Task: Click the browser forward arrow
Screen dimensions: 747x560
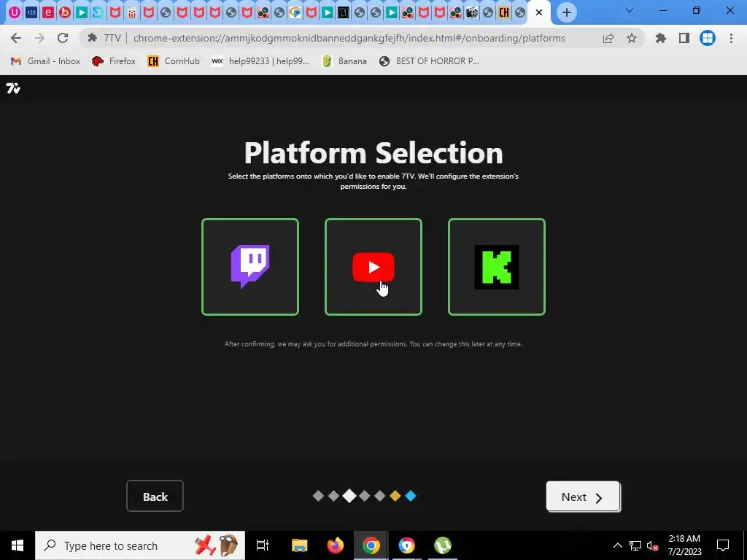Action: [x=39, y=38]
